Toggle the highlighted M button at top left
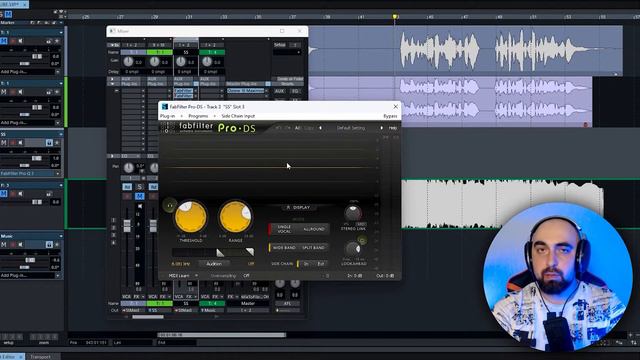 click(8, 15)
